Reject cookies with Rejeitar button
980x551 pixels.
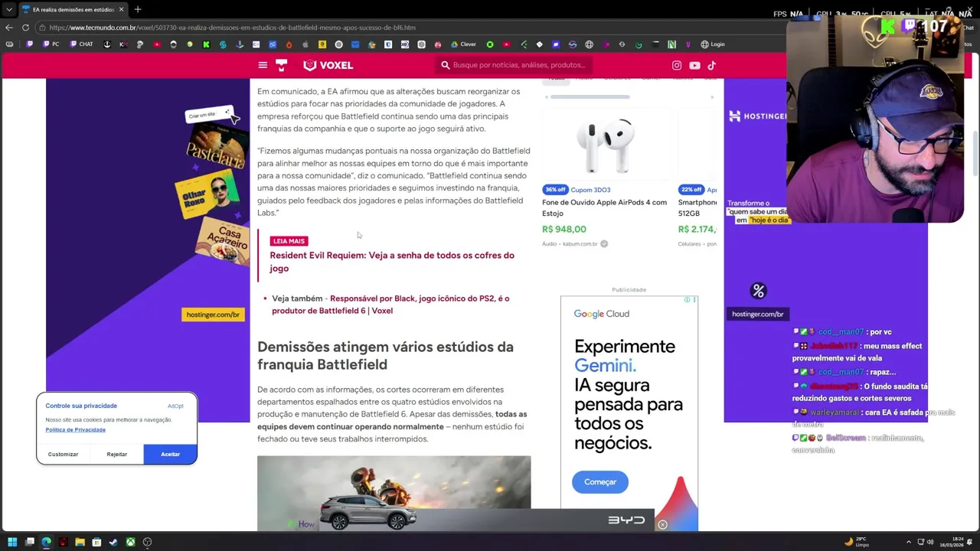(x=116, y=454)
